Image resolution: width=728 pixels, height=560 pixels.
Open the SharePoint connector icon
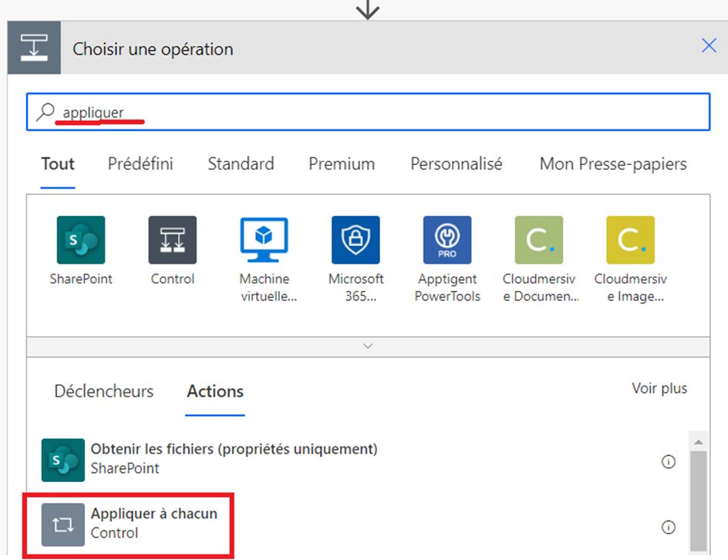tap(81, 240)
